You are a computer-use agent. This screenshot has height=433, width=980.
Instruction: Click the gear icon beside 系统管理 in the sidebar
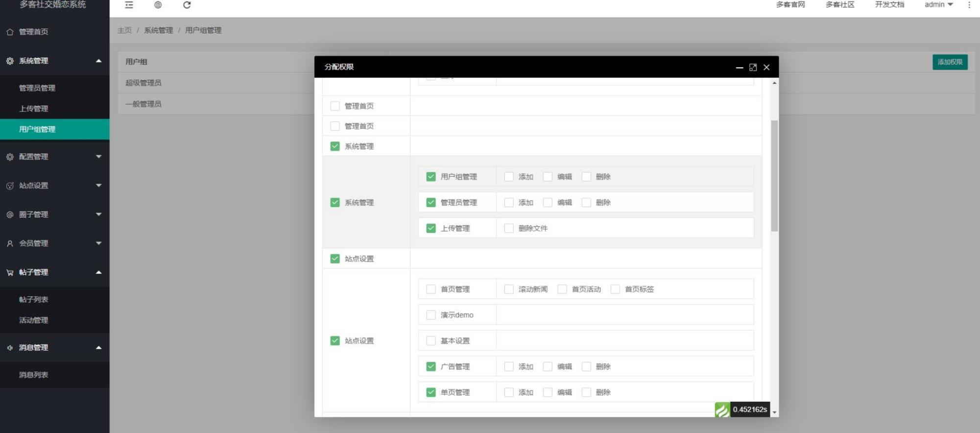pyautogui.click(x=10, y=61)
